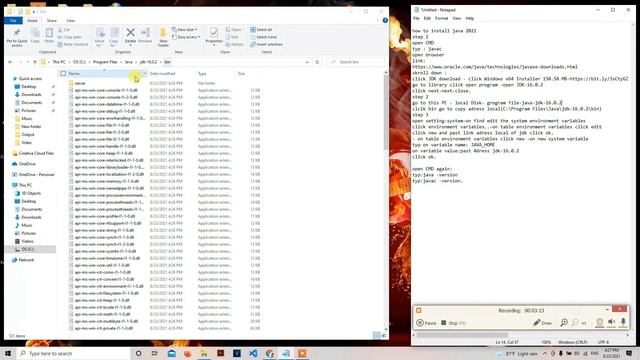
Task: Click the Date modified column header
Action: pos(171,73)
